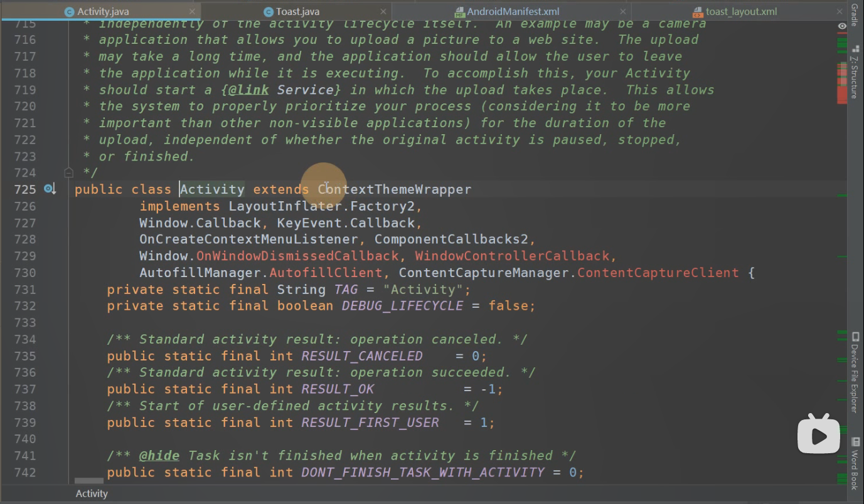Switch to the Activity.java tab

click(102, 11)
